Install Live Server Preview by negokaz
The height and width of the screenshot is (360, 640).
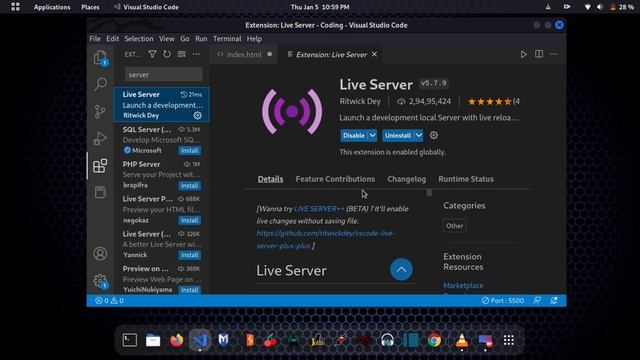point(190,220)
